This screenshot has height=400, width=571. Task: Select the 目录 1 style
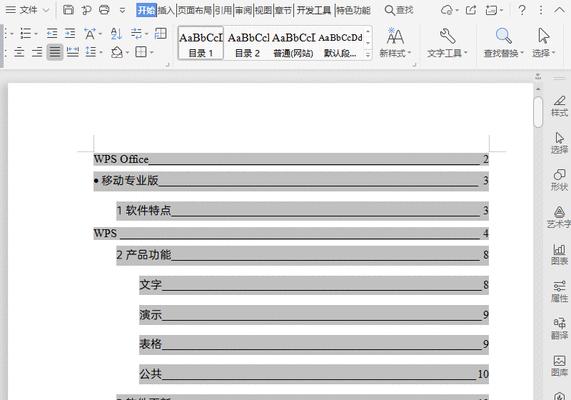point(201,43)
